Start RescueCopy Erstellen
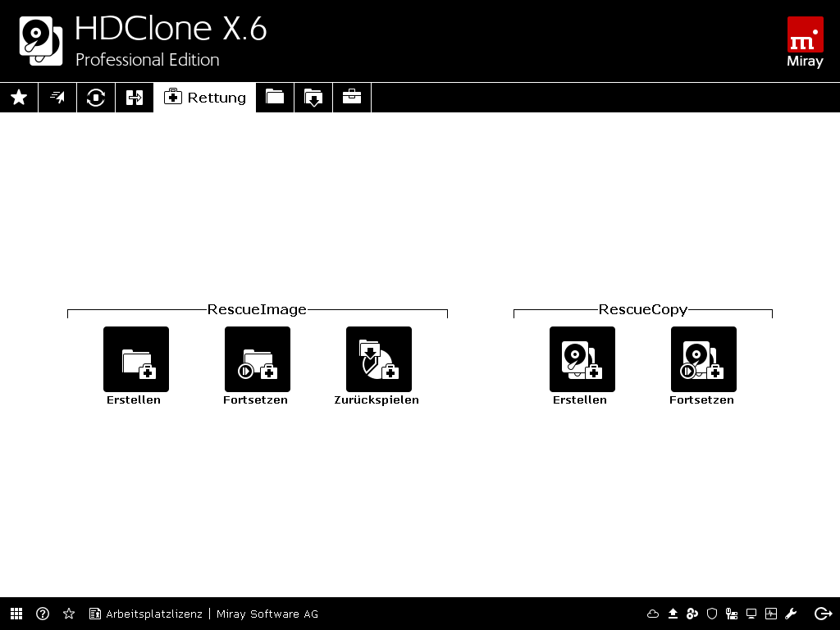This screenshot has height=630, width=840. pos(582,359)
